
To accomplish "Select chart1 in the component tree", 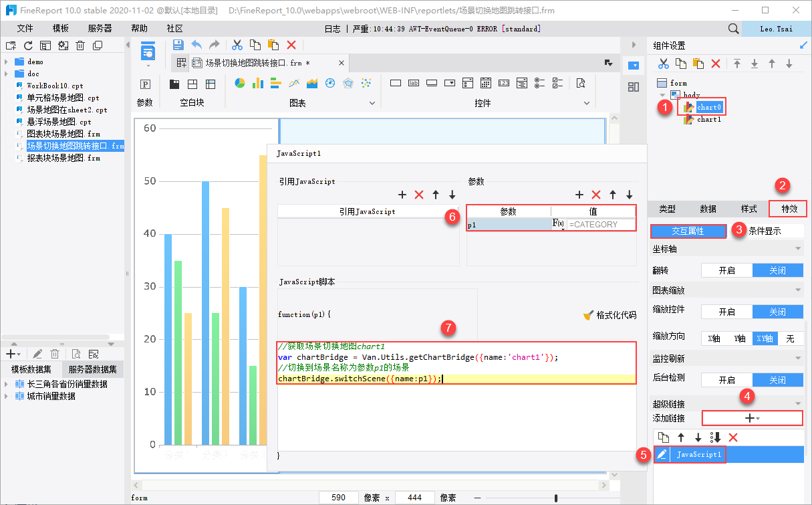I will (x=708, y=120).
